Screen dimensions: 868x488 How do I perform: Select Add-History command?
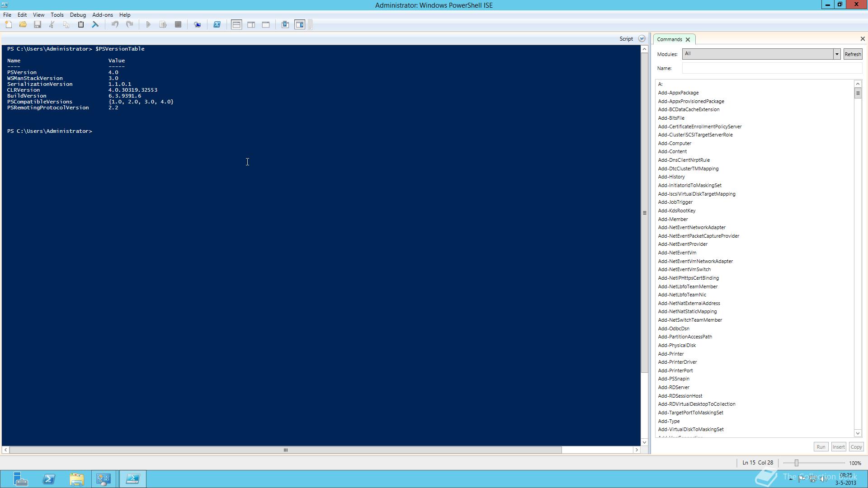671,177
